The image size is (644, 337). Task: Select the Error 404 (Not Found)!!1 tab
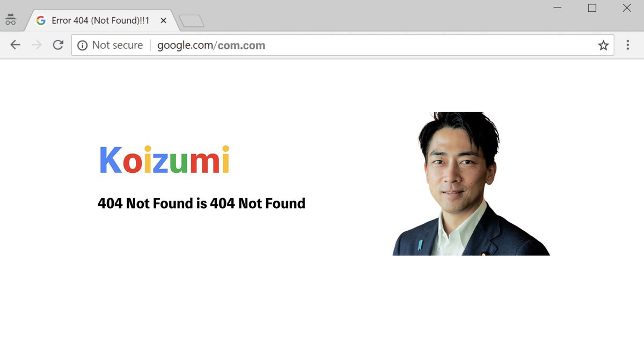[x=100, y=20]
